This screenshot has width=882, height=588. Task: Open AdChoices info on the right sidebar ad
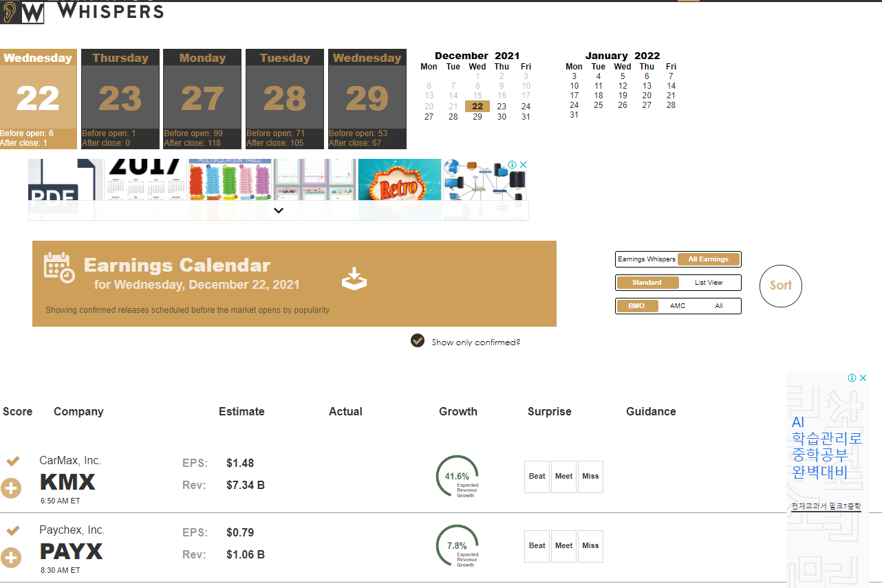coord(852,378)
